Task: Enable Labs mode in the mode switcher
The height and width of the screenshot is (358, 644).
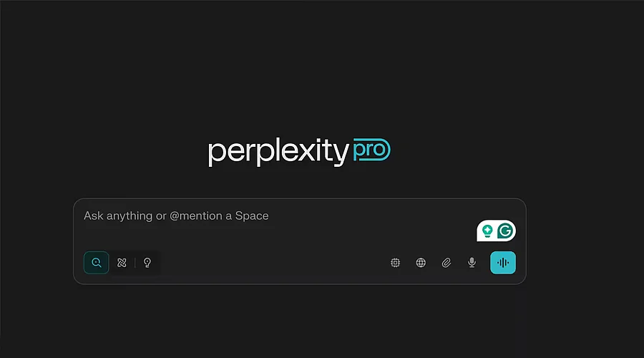Action: point(147,263)
